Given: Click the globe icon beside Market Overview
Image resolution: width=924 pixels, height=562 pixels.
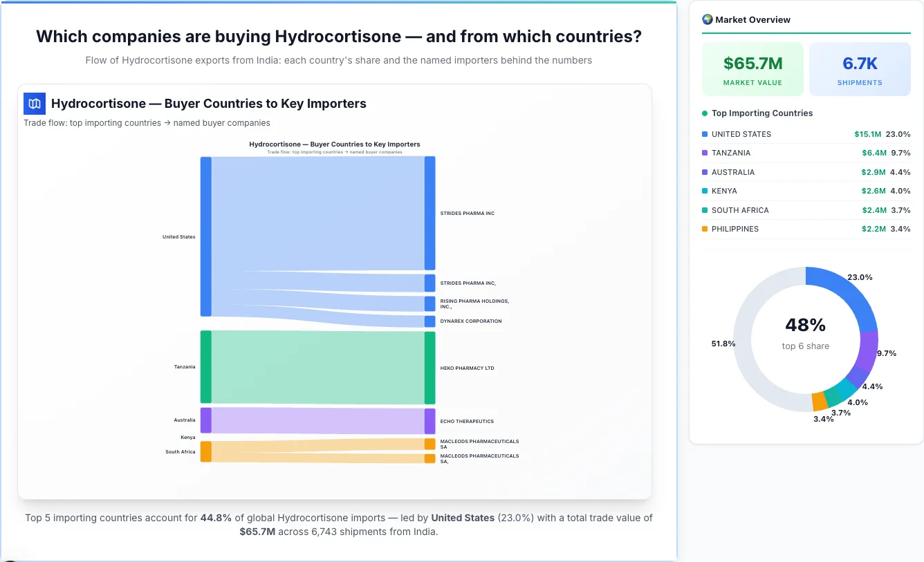Looking at the screenshot, I should click(x=707, y=19).
